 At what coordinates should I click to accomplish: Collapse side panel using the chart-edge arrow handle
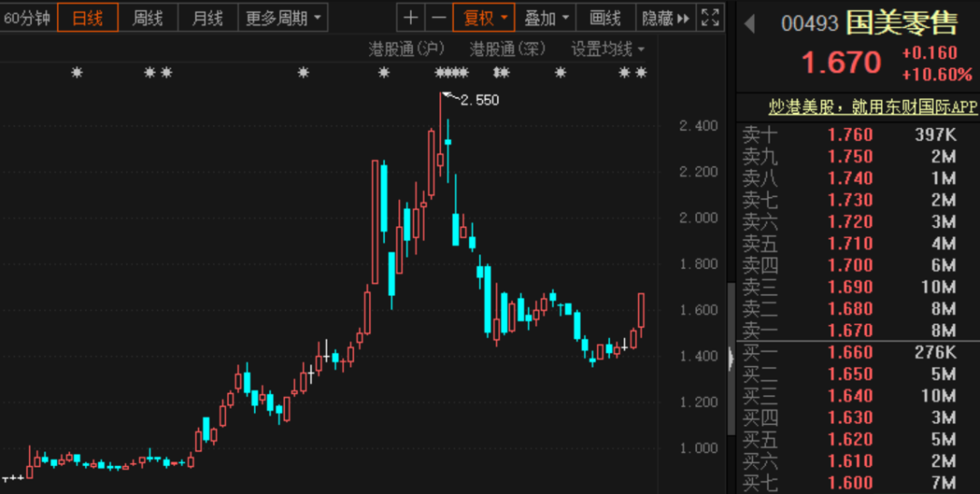tap(730, 359)
